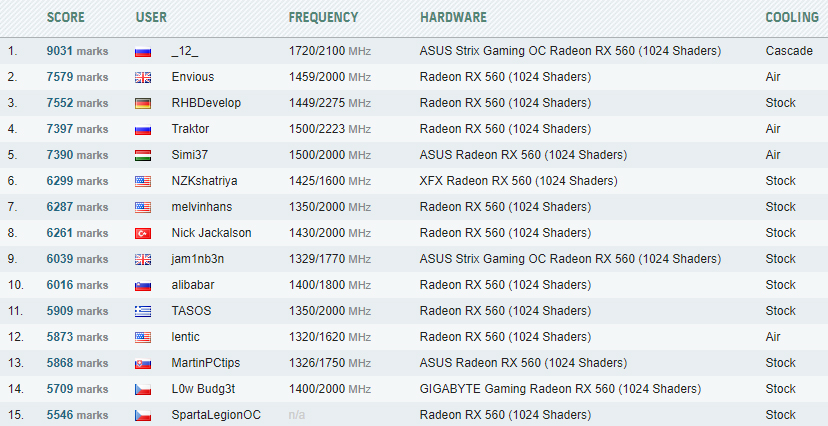Open user profile jam1nb3n
This screenshot has width=828, height=426.
click(x=197, y=259)
